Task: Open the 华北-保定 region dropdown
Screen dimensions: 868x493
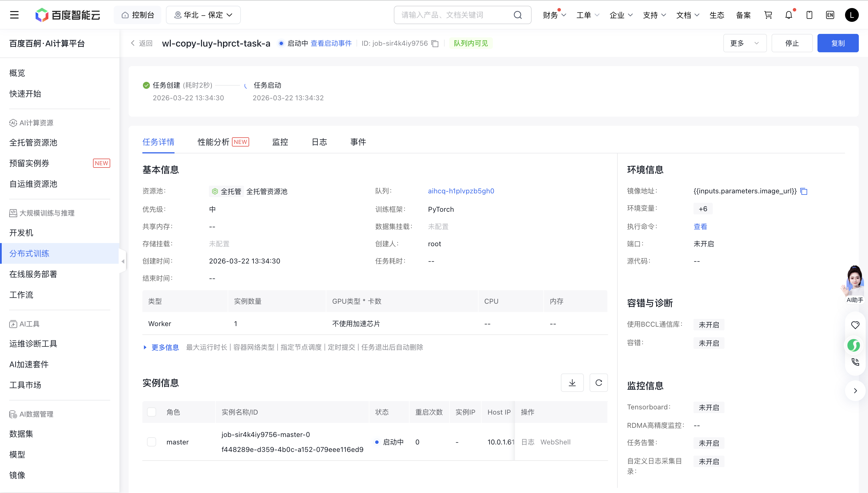Action: 203,15
